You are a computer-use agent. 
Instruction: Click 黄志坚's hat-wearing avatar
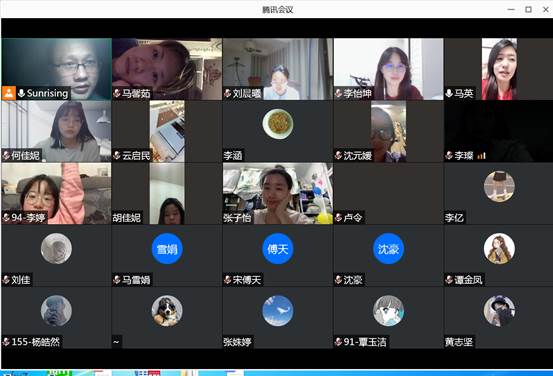[499, 311]
